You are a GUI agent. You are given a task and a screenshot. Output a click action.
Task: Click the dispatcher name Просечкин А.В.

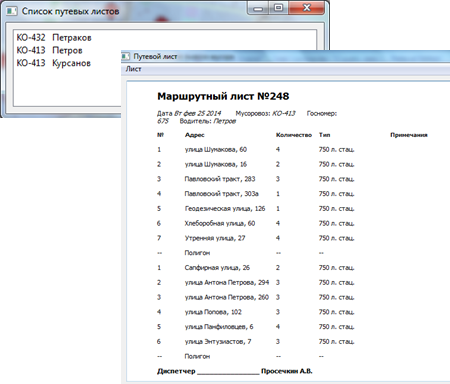click(287, 371)
